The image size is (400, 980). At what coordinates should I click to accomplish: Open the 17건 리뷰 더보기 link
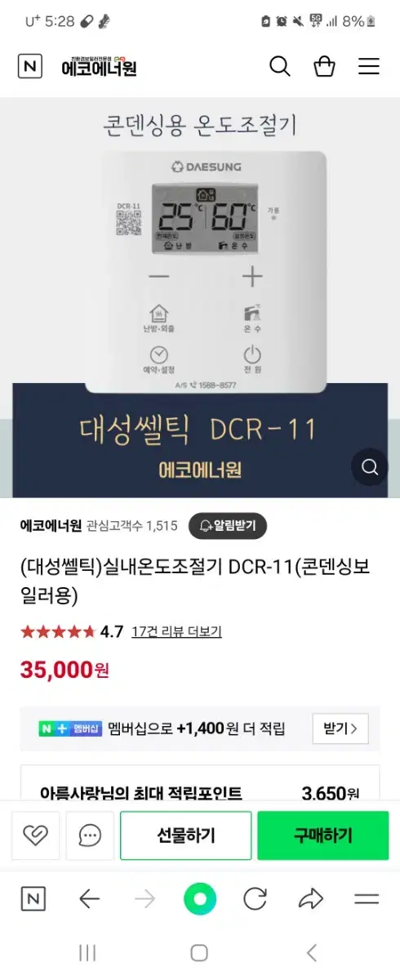[x=176, y=631]
